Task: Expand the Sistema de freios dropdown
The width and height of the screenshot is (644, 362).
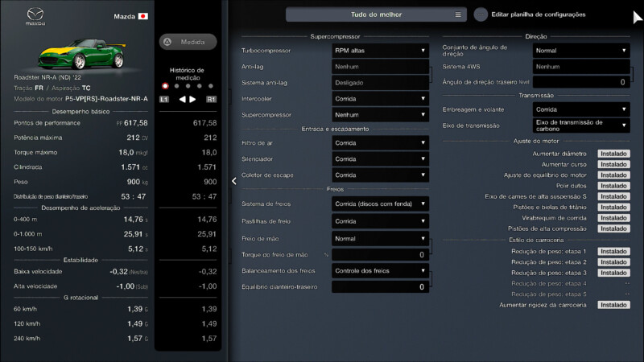Action: (x=380, y=204)
